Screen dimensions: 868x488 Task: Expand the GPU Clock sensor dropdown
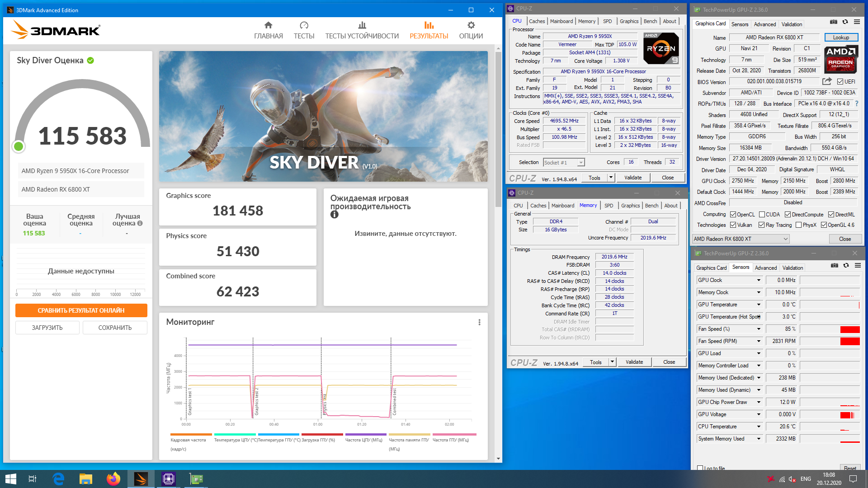point(759,281)
